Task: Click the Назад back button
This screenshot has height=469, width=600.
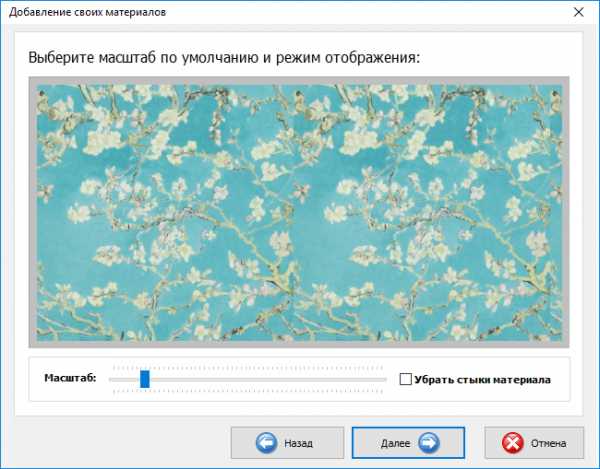Action: [x=287, y=443]
